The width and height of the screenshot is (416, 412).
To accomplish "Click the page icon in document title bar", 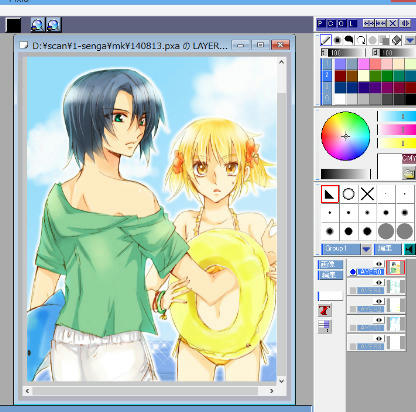I will (x=24, y=45).
